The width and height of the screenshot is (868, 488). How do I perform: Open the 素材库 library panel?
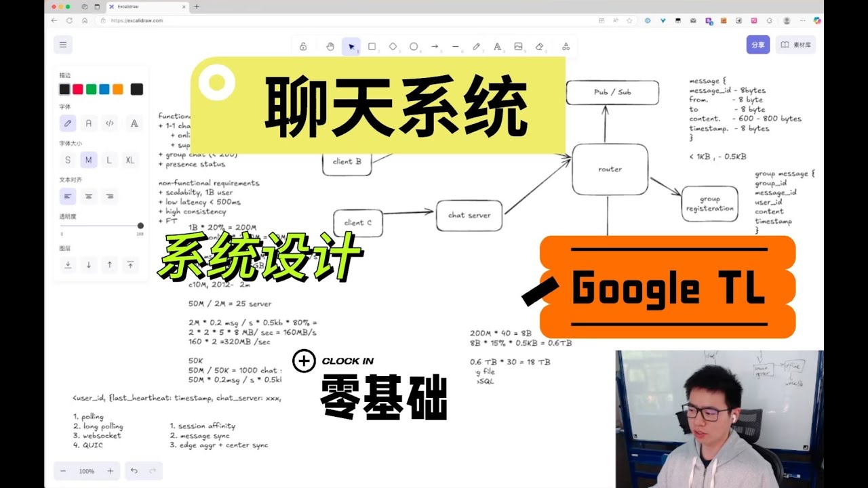pyautogui.click(x=795, y=45)
